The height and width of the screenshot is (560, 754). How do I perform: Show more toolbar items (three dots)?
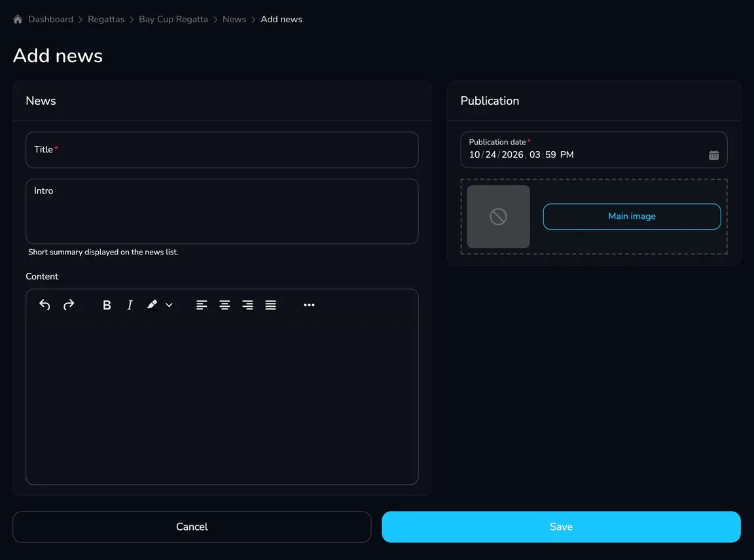tap(309, 305)
